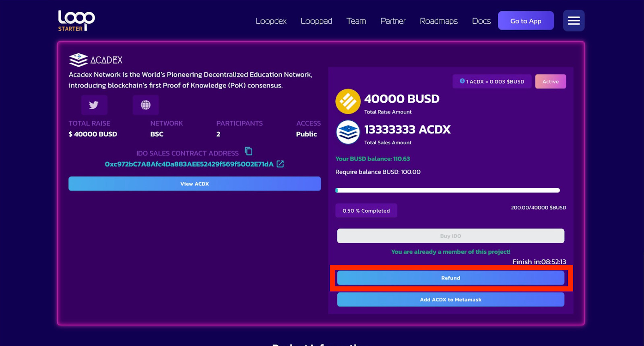The image size is (644, 346).
Task: Click the NETWORK heading
Action: pos(167,123)
